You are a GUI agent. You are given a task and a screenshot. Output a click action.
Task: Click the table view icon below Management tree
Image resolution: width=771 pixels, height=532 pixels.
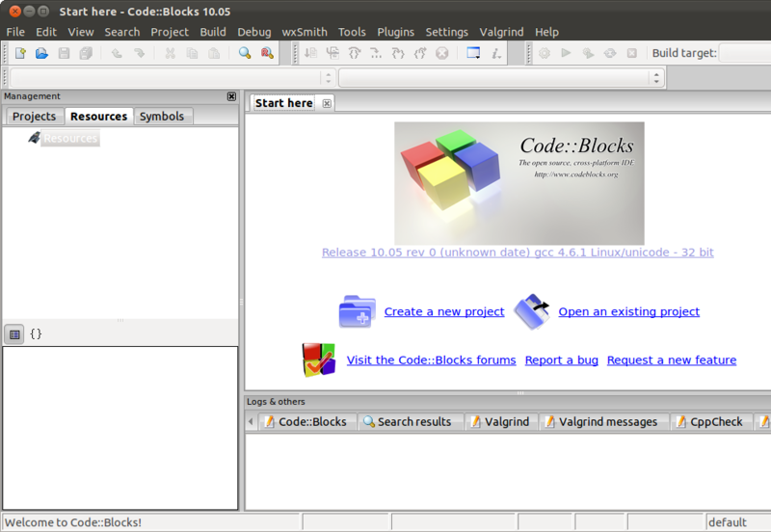(14, 334)
